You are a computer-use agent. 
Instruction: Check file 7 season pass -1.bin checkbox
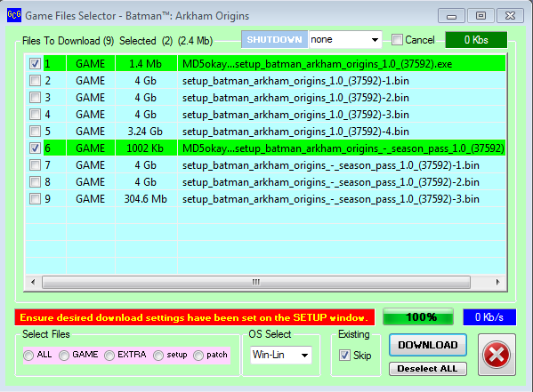pyautogui.click(x=35, y=165)
